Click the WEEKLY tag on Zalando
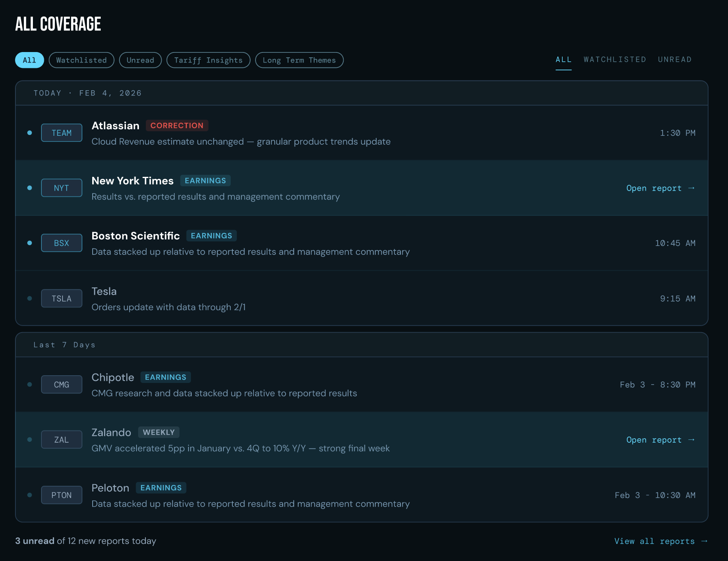The width and height of the screenshot is (728, 561). click(x=158, y=433)
